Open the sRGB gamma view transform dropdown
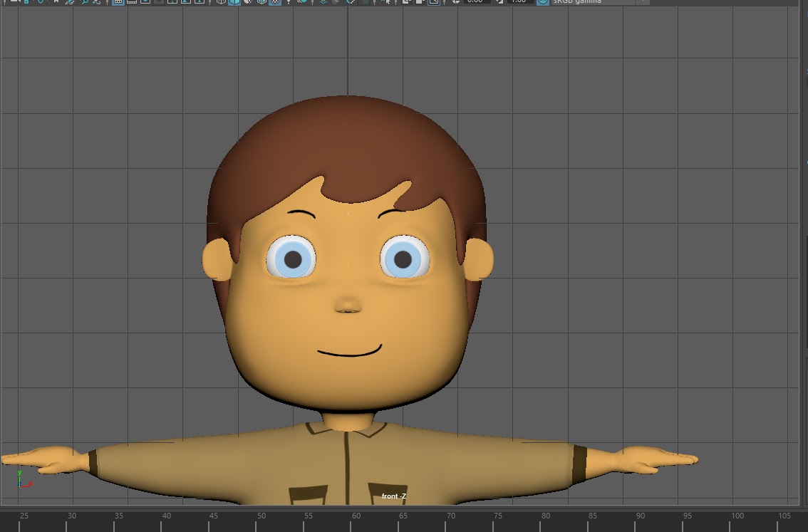The image size is (808, 532). point(600,2)
